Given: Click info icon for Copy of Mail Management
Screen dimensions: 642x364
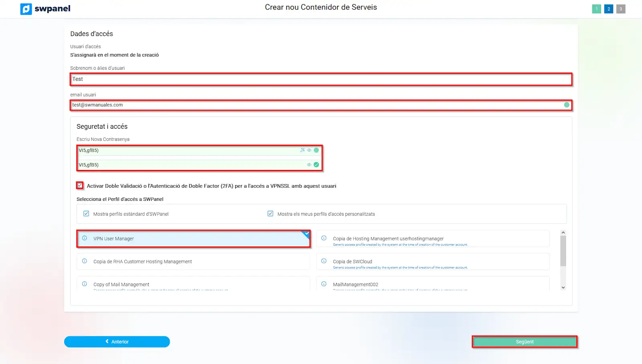Looking at the screenshot, I should (x=85, y=284).
